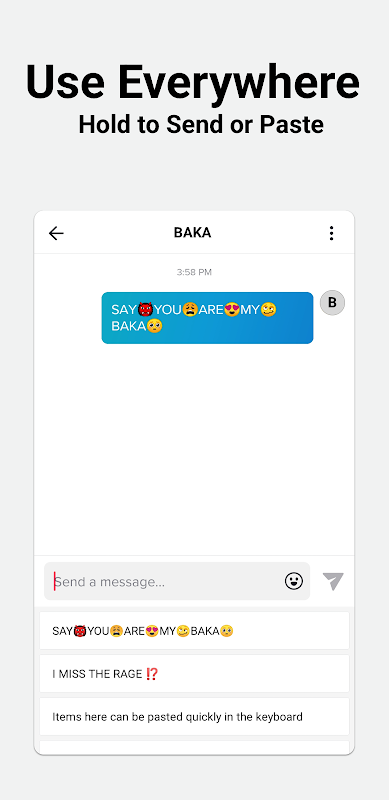
Task: Tap the paper plane send icon
Action: 333,581
